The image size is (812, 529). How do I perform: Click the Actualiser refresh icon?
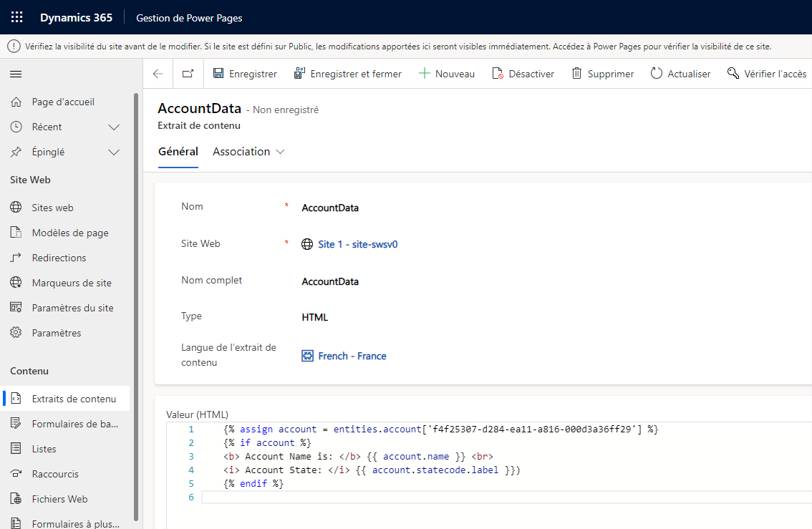coord(656,74)
